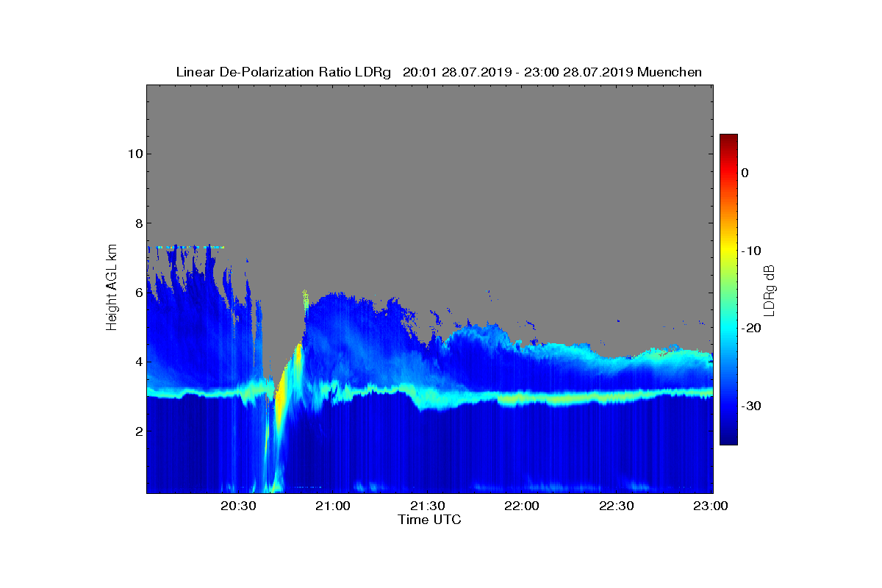Click the 21:30 time tick label

coord(427,506)
